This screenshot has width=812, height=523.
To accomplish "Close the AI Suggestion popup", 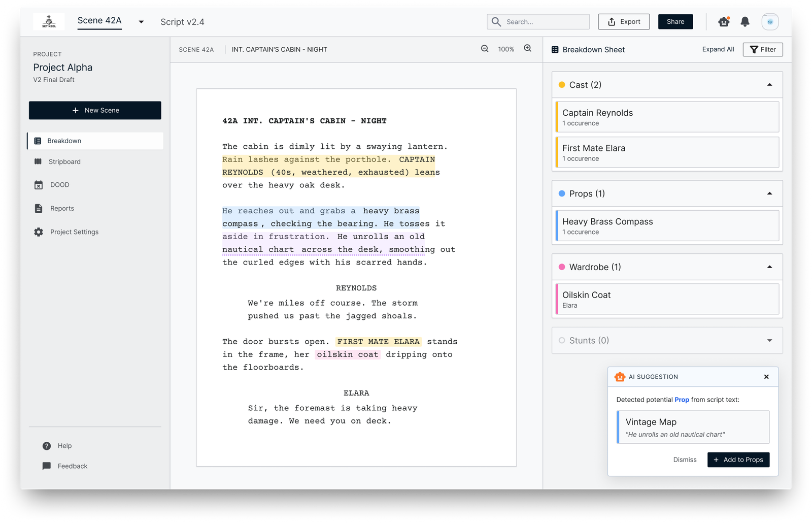I will pyautogui.click(x=766, y=377).
